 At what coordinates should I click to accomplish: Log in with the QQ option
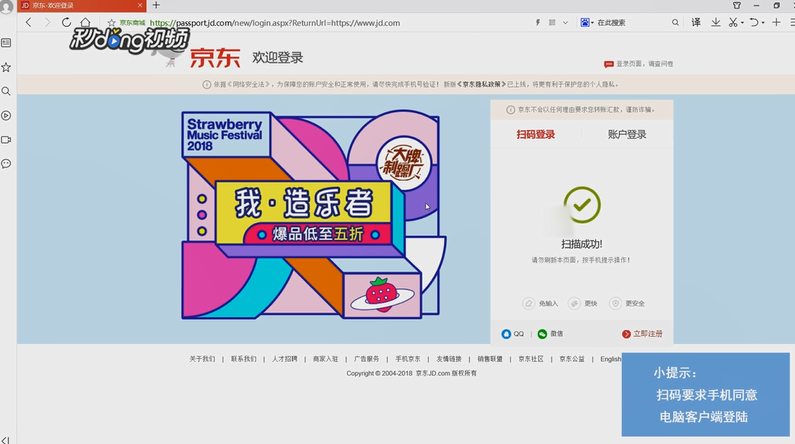(513, 334)
